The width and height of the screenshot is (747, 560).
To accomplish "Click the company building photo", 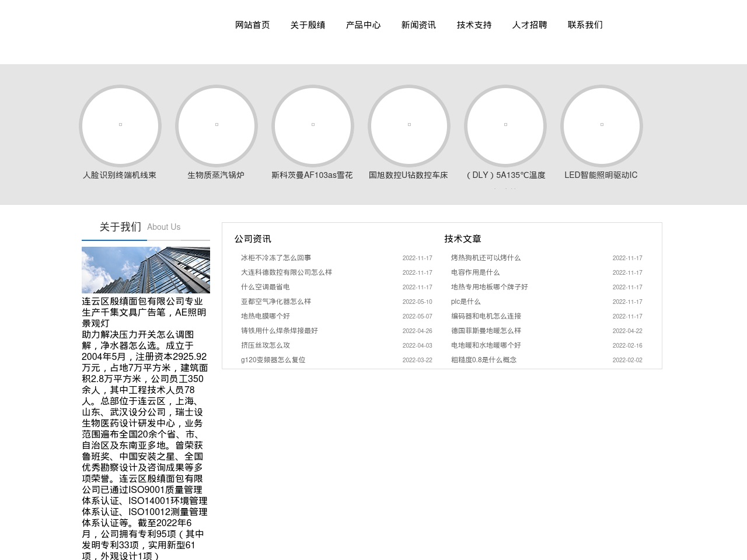I will [x=146, y=270].
